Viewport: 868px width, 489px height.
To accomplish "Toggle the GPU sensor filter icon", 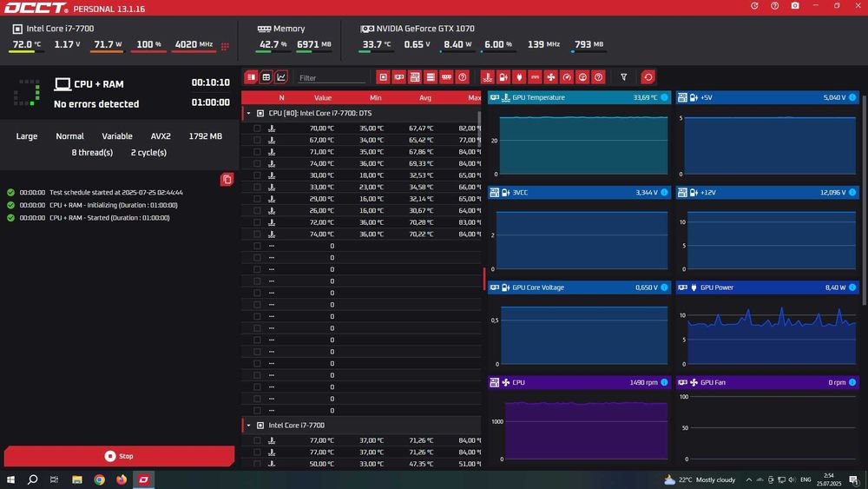I will tap(399, 77).
